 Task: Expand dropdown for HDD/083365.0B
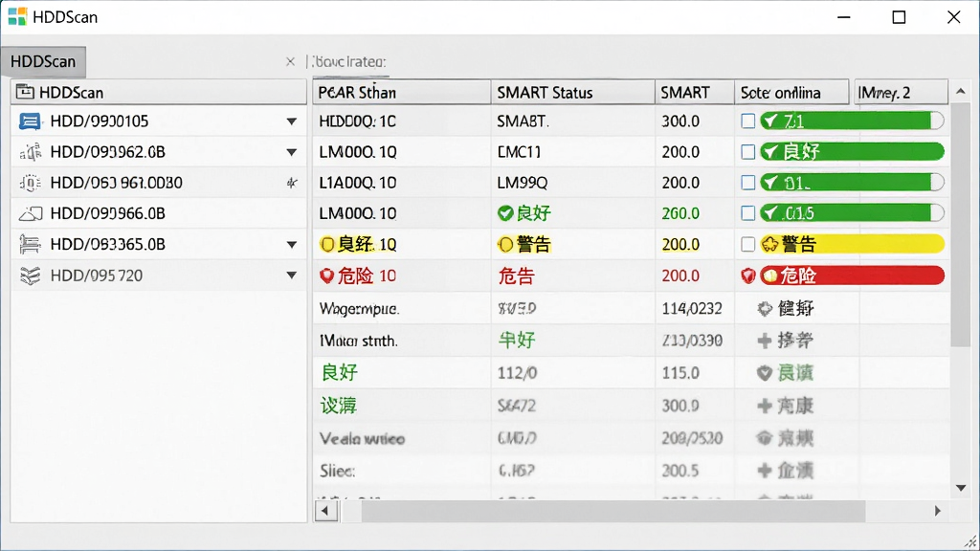pyautogui.click(x=291, y=244)
